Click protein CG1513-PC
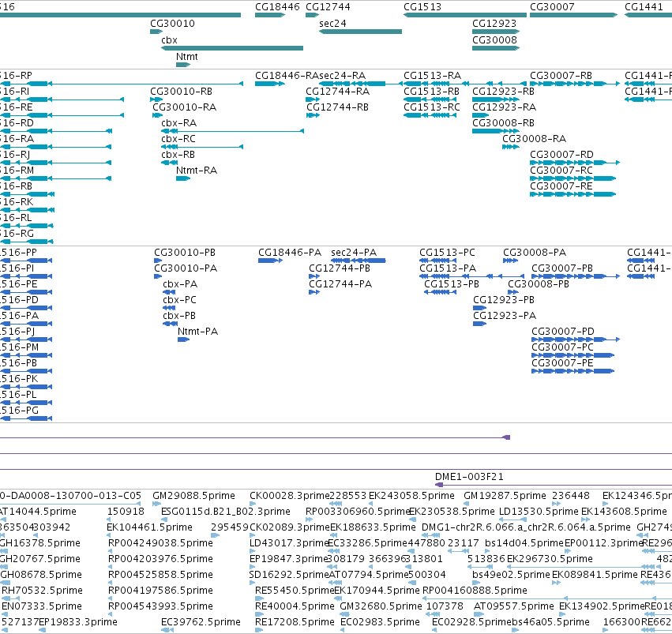The height and width of the screenshot is (634, 672). 447,253
